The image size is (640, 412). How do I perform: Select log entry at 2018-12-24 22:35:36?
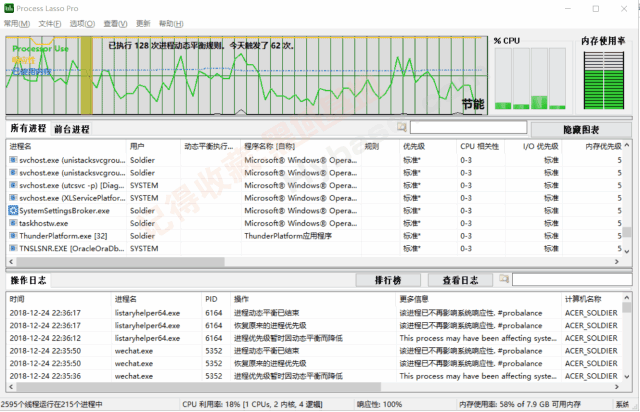tap(315, 376)
